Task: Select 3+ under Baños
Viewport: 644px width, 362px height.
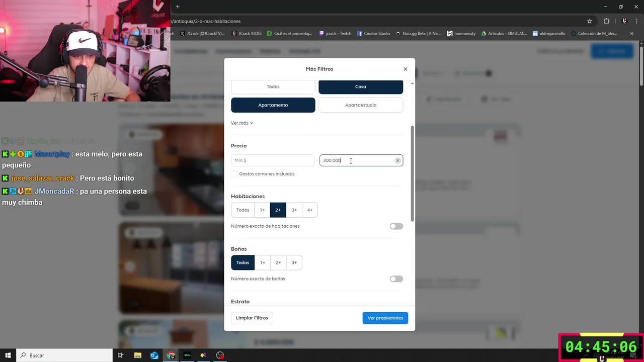Action: 294,262
